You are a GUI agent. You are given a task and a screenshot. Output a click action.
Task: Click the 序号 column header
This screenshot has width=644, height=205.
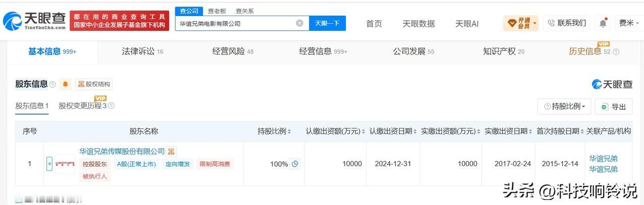point(30,131)
